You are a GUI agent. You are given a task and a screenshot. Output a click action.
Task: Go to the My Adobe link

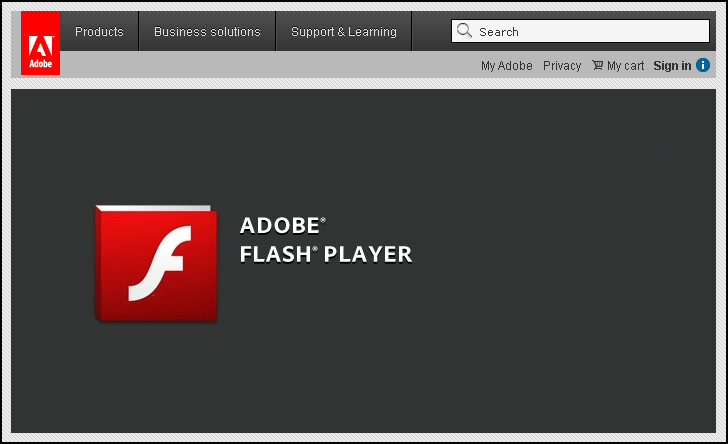pos(506,66)
